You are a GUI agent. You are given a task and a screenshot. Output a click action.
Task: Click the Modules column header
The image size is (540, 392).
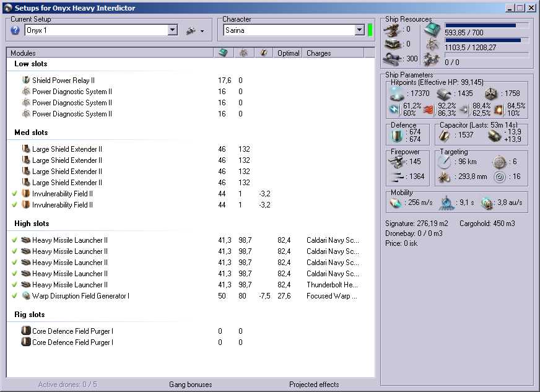(x=110, y=53)
